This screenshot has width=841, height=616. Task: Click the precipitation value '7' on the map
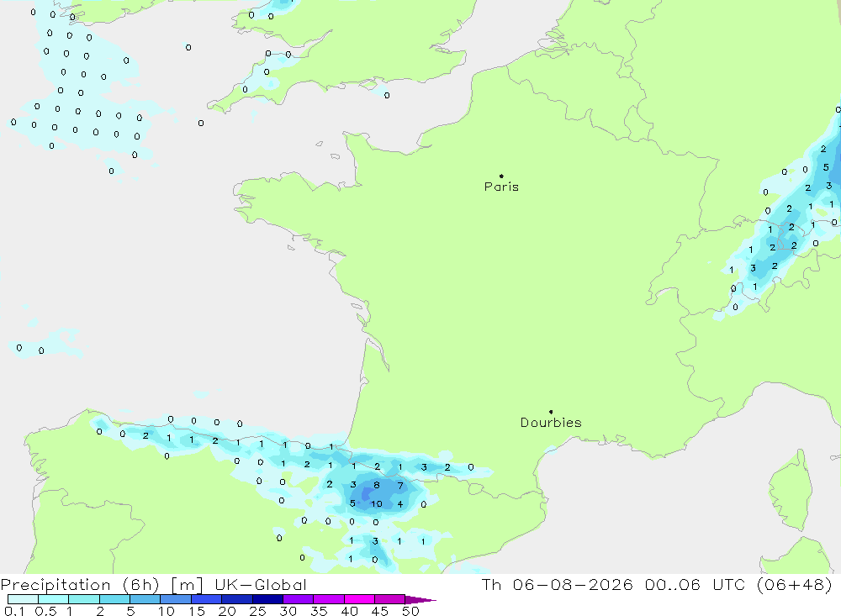tap(400, 486)
